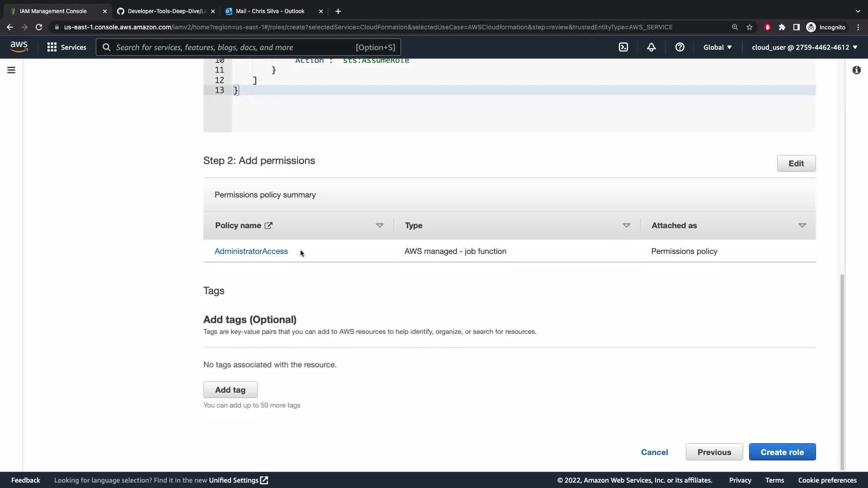Open the info panel icon

point(856,70)
